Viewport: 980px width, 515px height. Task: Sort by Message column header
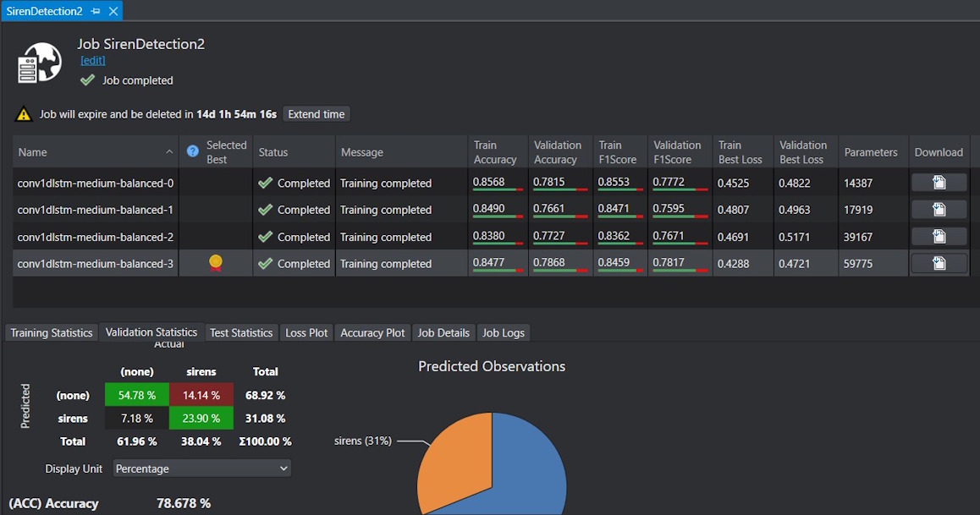pos(401,151)
